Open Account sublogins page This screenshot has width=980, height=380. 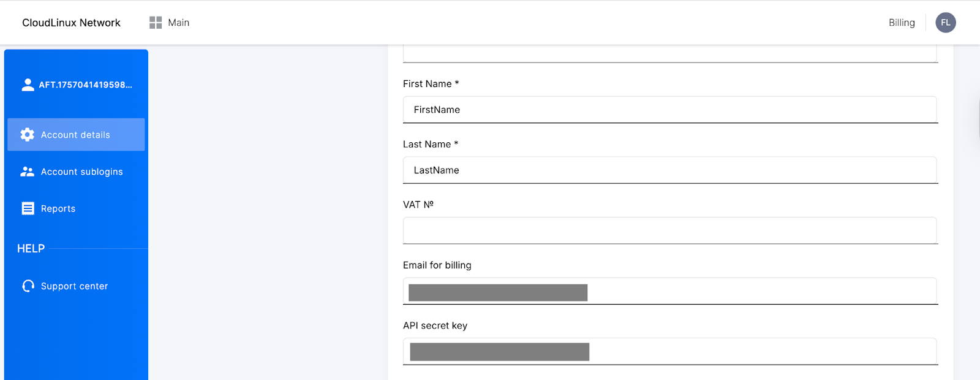[81, 172]
